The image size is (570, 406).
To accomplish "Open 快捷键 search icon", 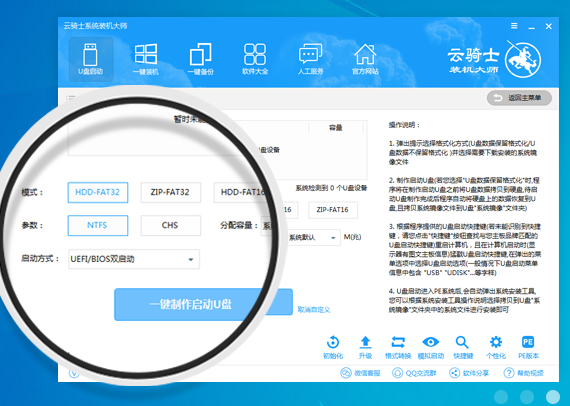I will pos(463,347).
